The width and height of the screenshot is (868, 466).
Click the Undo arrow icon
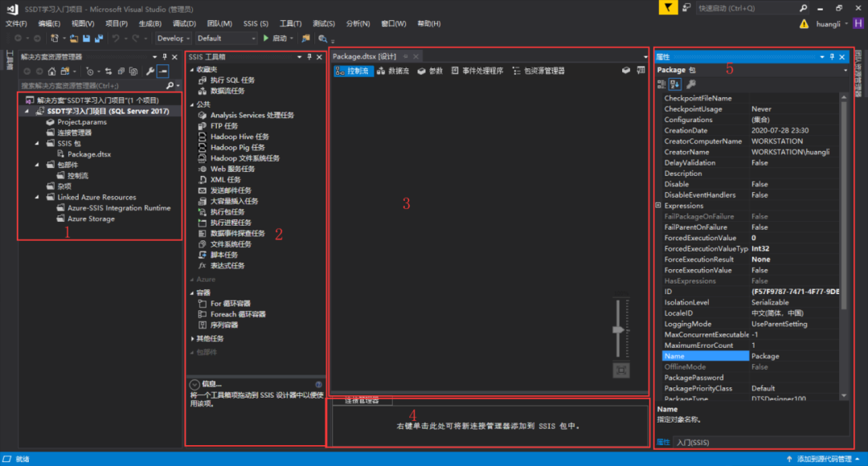click(x=116, y=39)
